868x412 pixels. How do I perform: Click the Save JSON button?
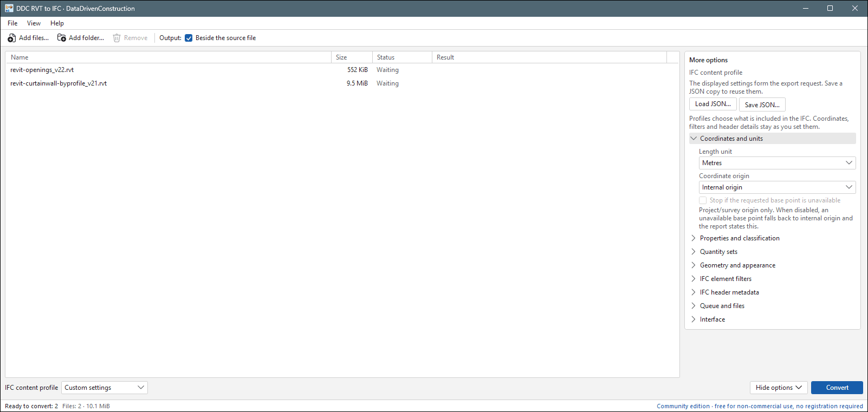tap(762, 104)
